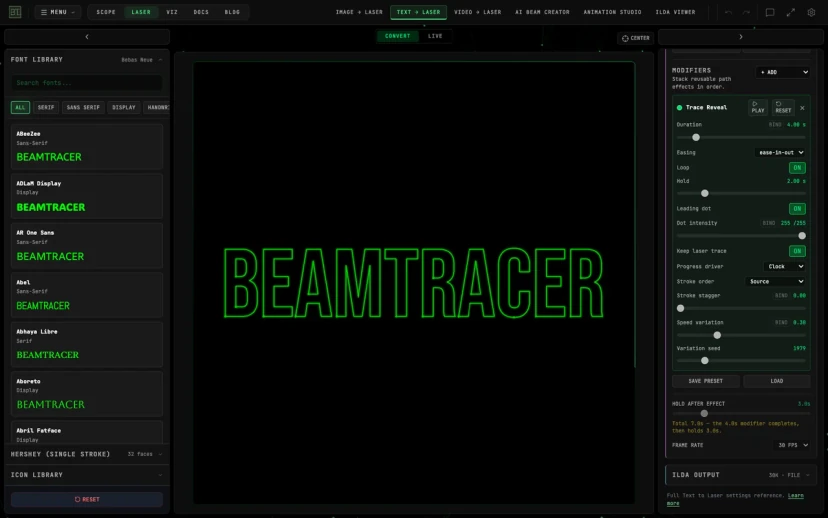Adjust Hold After Effect slider
This screenshot has height=518, width=828.
(x=704, y=413)
